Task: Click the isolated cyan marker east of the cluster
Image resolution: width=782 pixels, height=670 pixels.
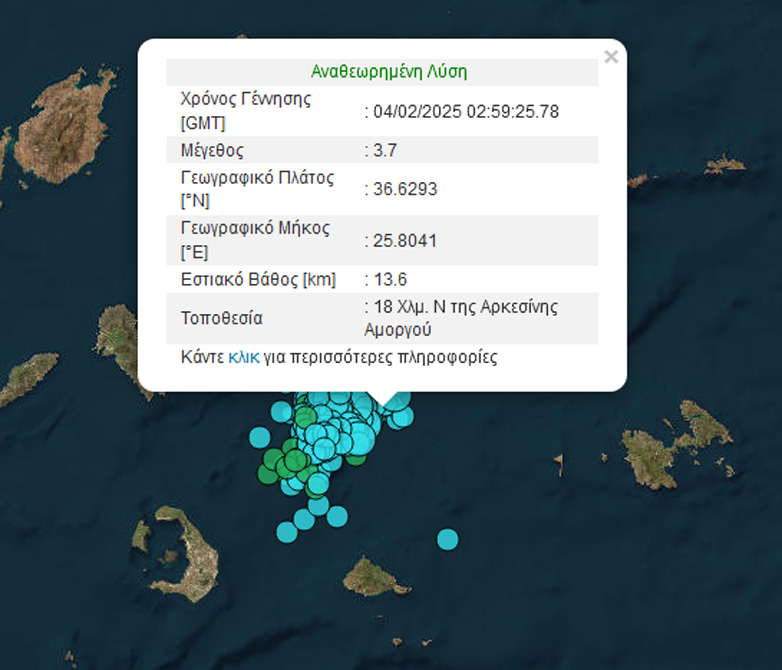Action: click(x=447, y=540)
